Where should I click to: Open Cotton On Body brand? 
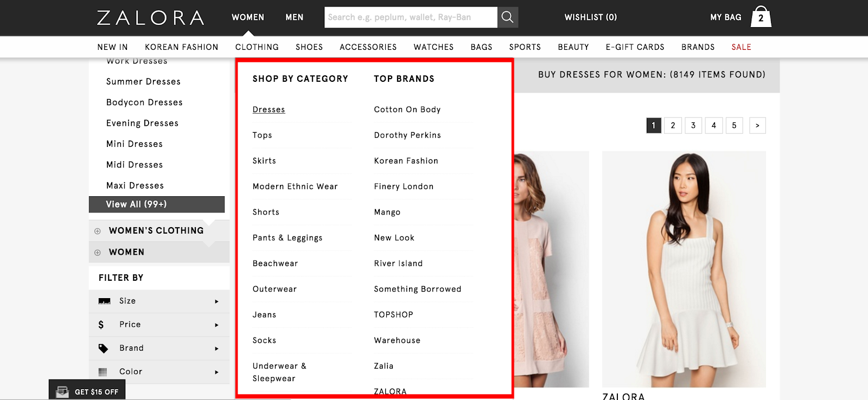click(x=407, y=109)
